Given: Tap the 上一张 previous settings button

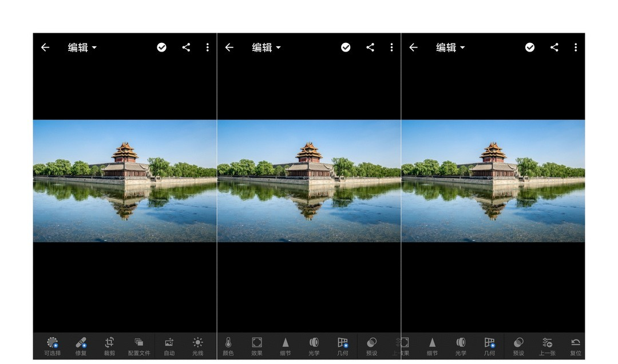Looking at the screenshot, I should point(547,346).
